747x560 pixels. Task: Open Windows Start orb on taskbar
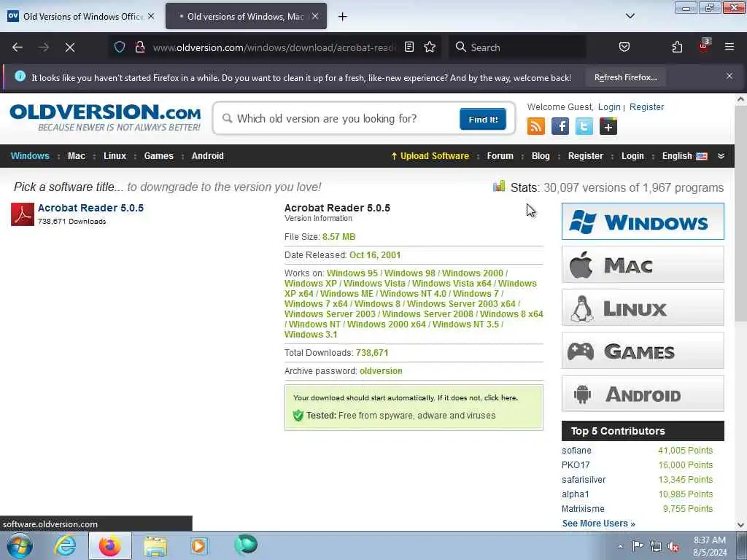point(20,545)
